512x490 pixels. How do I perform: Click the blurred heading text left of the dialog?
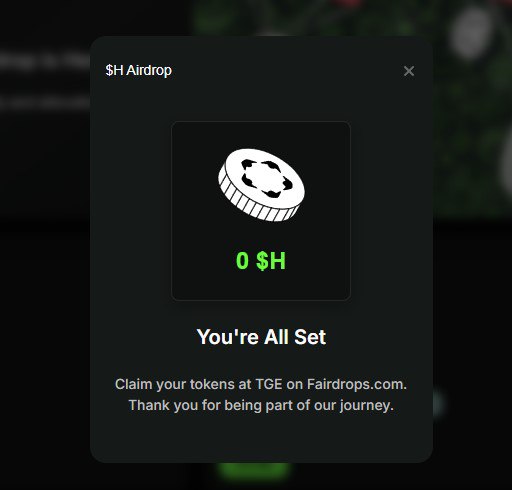(x=45, y=60)
